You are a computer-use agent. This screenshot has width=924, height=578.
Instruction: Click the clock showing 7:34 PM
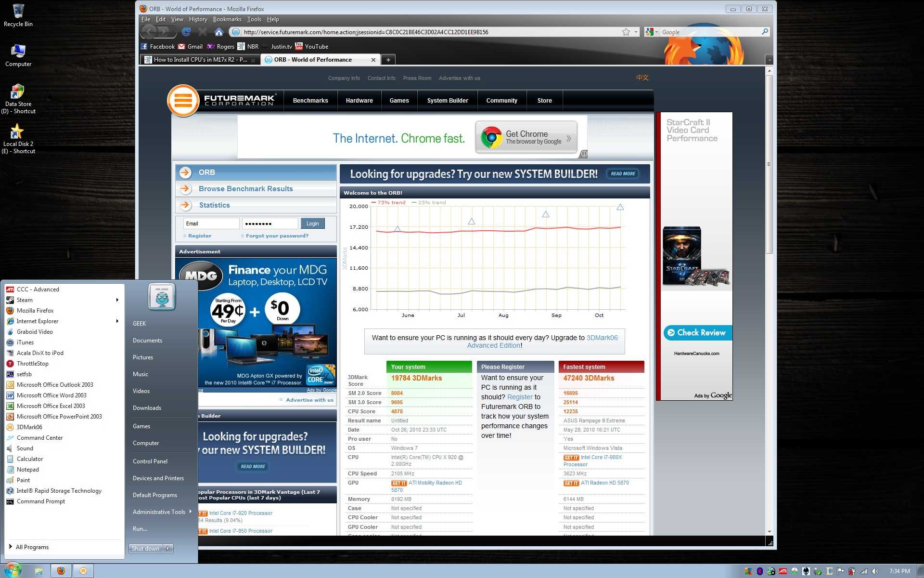pyautogui.click(x=899, y=571)
